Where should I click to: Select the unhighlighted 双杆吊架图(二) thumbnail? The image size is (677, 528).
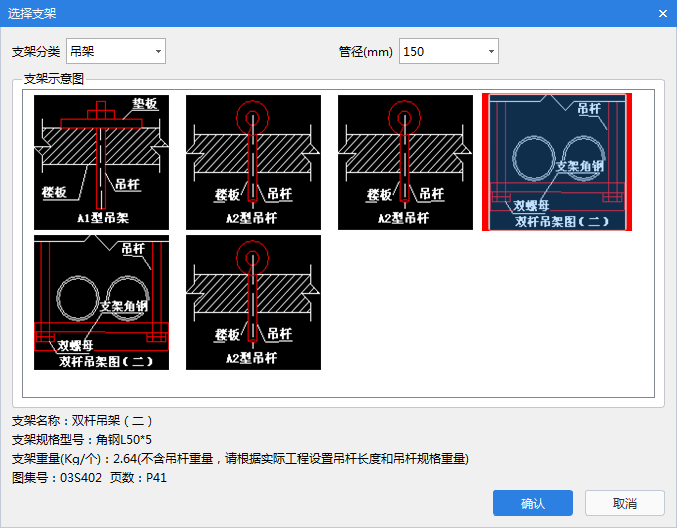click(x=101, y=302)
